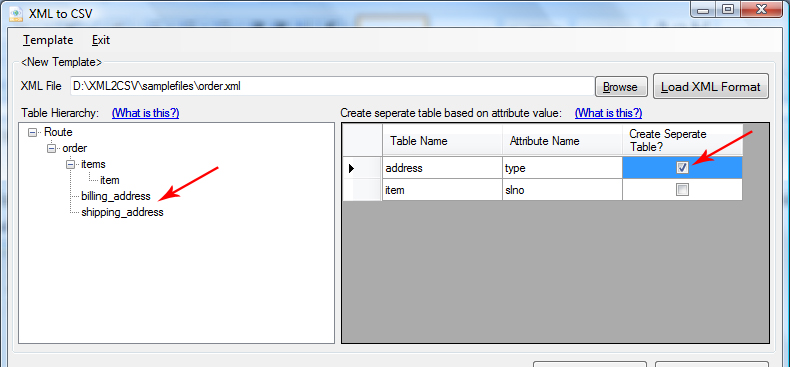Maximize the XML to CSV window
The height and width of the screenshot is (367, 790).
(x=728, y=10)
